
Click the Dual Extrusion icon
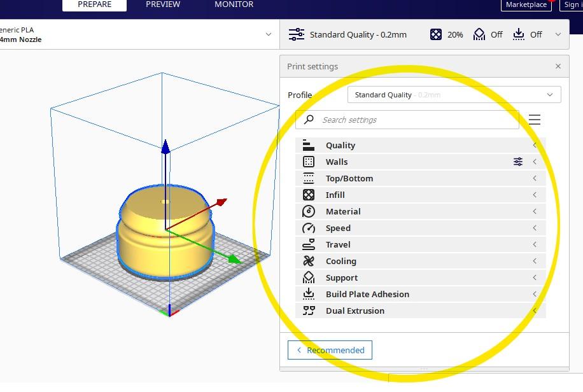(x=309, y=311)
